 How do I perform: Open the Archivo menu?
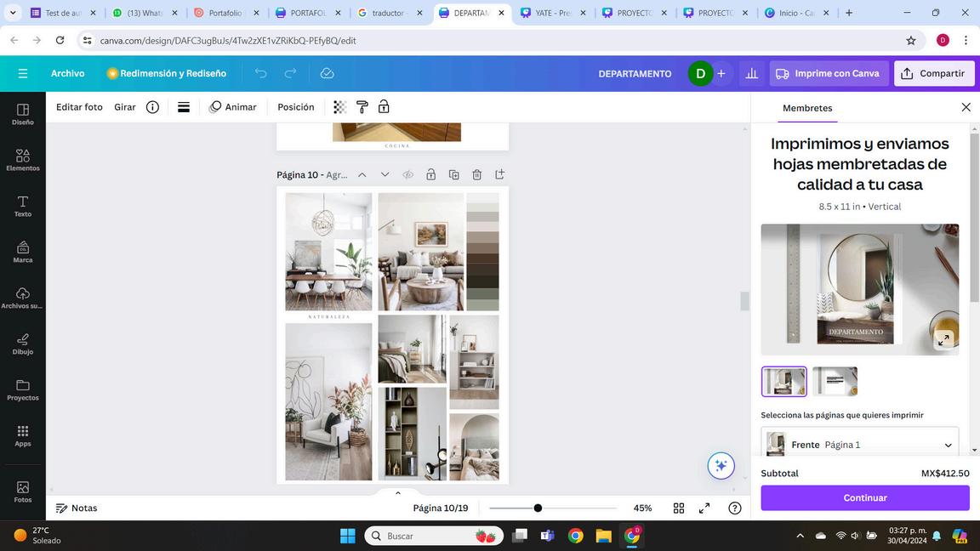click(67, 74)
